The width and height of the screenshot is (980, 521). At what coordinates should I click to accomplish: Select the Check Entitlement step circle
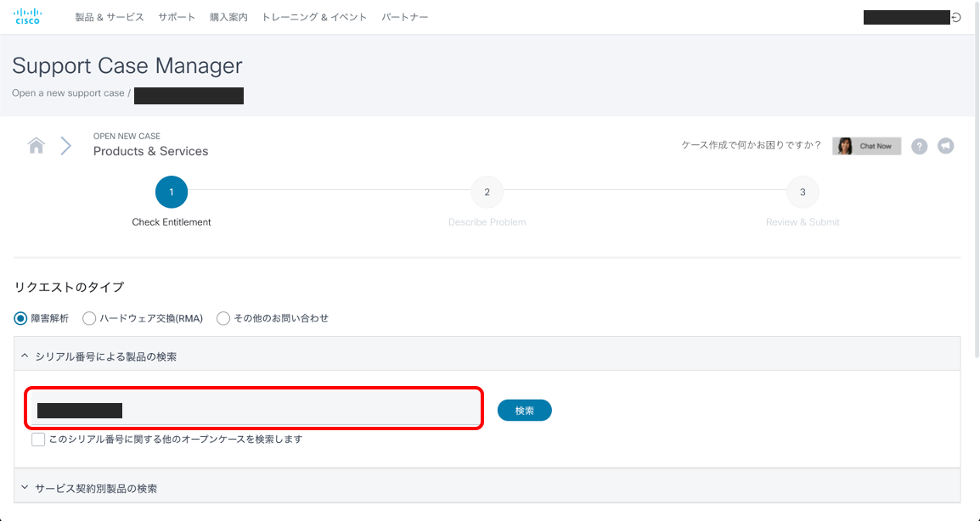tap(171, 192)
